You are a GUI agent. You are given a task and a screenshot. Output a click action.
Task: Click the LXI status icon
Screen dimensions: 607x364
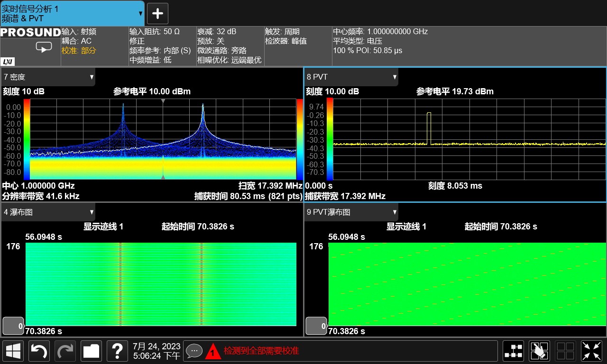click(x=8, y=61)
